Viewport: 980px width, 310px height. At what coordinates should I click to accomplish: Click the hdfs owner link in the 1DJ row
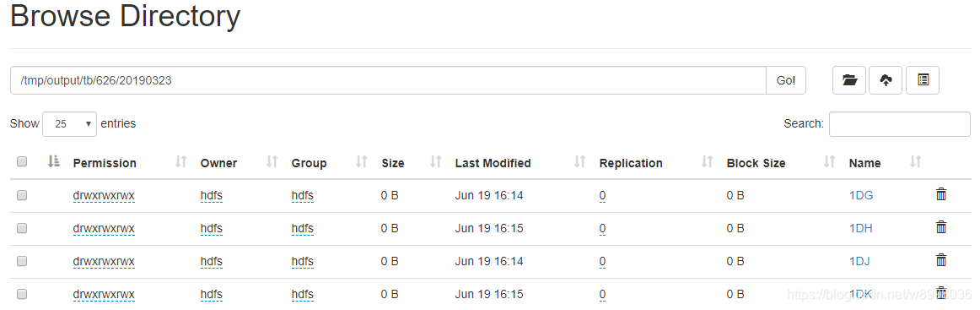point(211,260)
